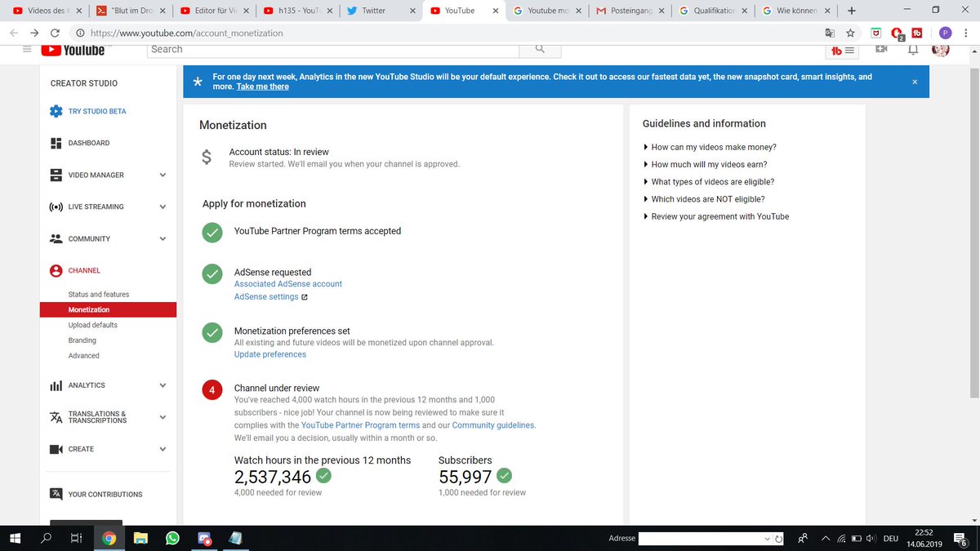Open the taskbar Adresse dropdown arrow

[767, 539]
